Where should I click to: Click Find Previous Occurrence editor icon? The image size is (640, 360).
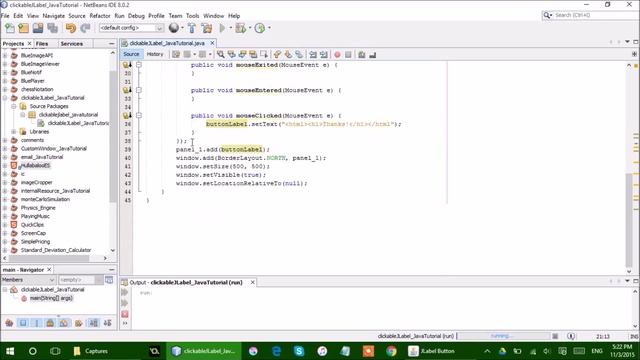coord(232,54)
